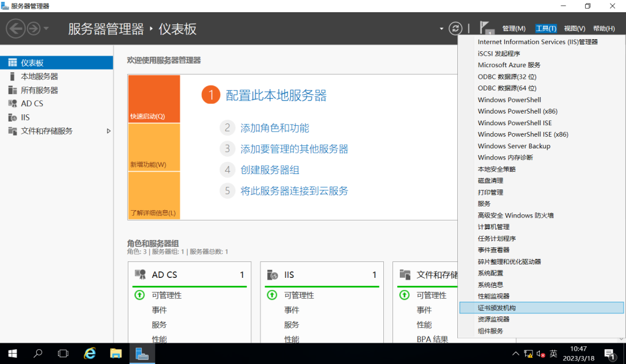
Task: Choose Microsoft Azure 服务 menu entry
Action: 542,65
